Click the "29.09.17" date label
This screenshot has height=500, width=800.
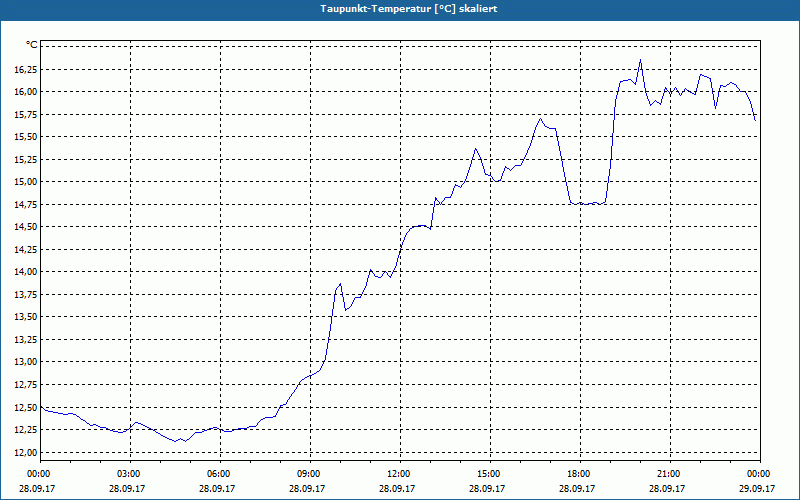coord(757,488)
